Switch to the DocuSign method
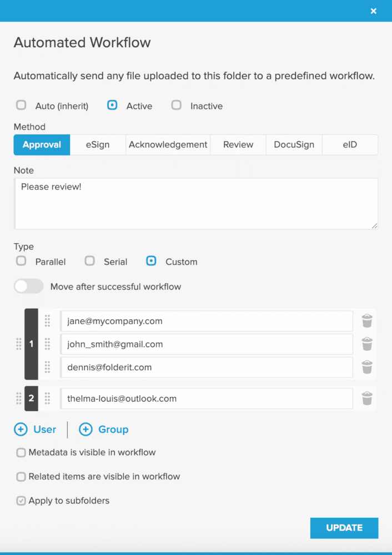 (x=294, y=145)
